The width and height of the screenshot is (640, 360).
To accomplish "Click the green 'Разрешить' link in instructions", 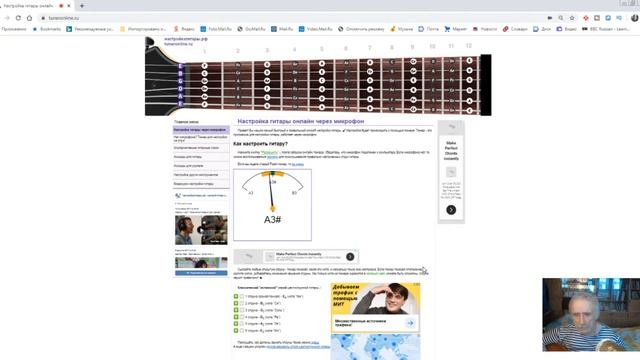I will [270, 152].
